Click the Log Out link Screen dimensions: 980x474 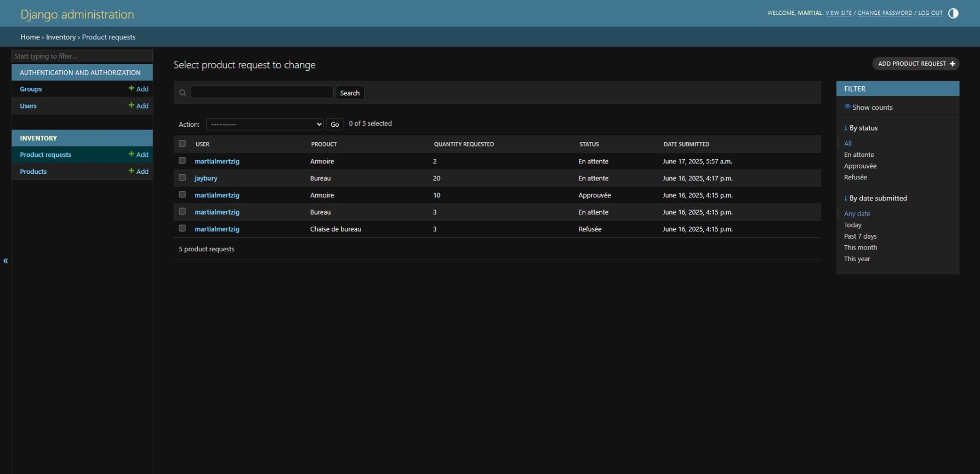(930, 13)
